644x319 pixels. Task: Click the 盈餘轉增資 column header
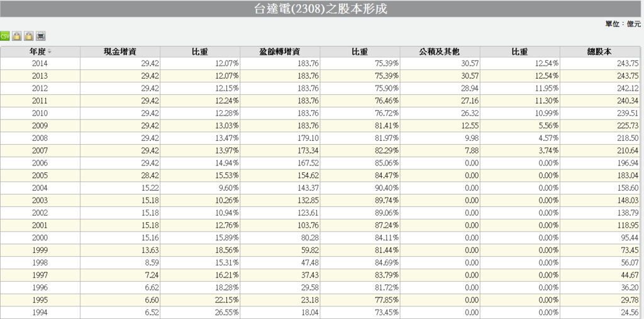coord(280,52)
